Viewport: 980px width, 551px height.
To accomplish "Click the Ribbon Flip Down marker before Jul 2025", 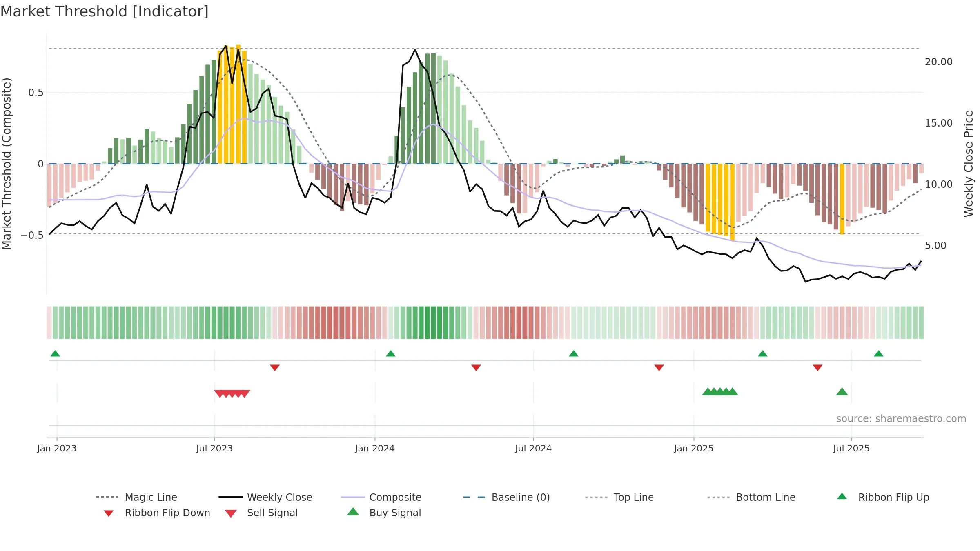I will [x=817, y=368].
